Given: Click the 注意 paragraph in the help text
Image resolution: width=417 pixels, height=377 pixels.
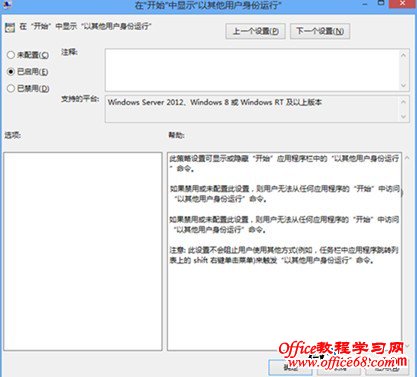Looking at the screenshot, I should [284, 255].
